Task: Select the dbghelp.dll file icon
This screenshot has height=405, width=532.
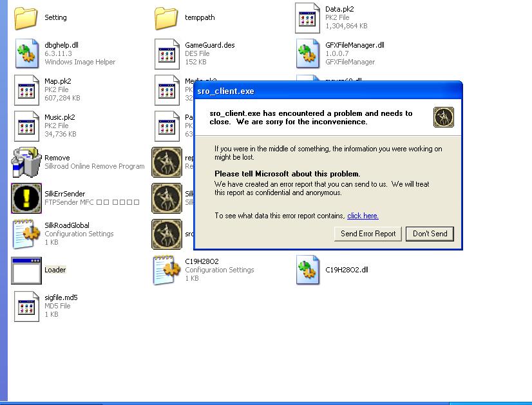Action: (x=27, y=53)
